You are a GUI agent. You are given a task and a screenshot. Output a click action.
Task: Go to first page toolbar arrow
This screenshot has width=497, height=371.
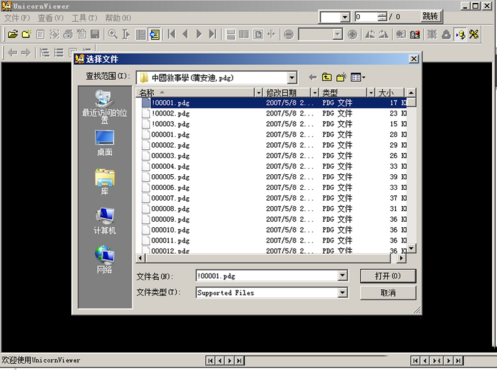[x=172, y=34]
